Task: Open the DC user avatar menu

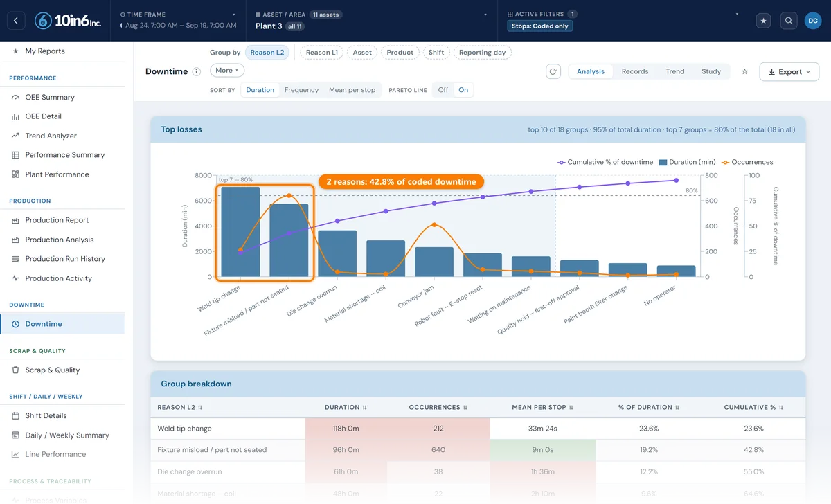Action: 813,21
